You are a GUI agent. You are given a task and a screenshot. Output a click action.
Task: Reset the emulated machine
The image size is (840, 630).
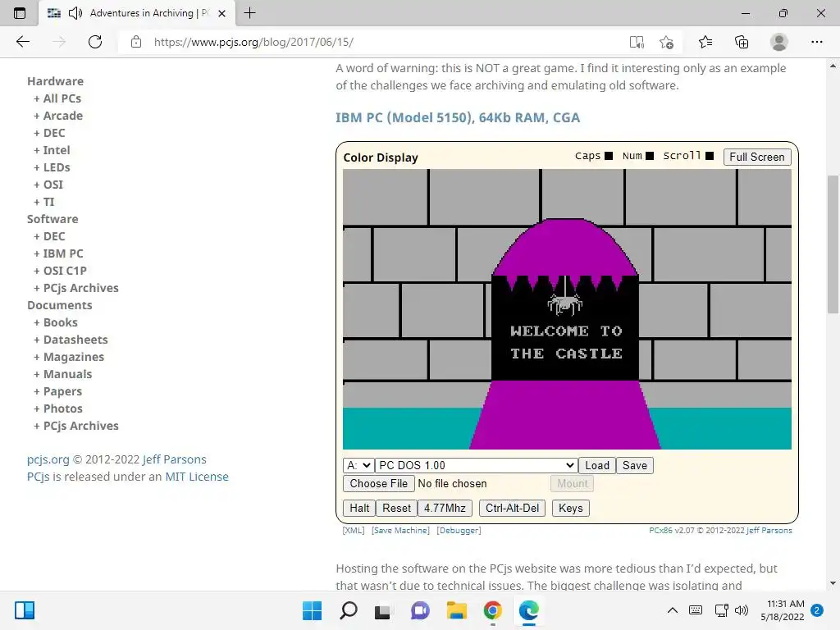point(396,508)
